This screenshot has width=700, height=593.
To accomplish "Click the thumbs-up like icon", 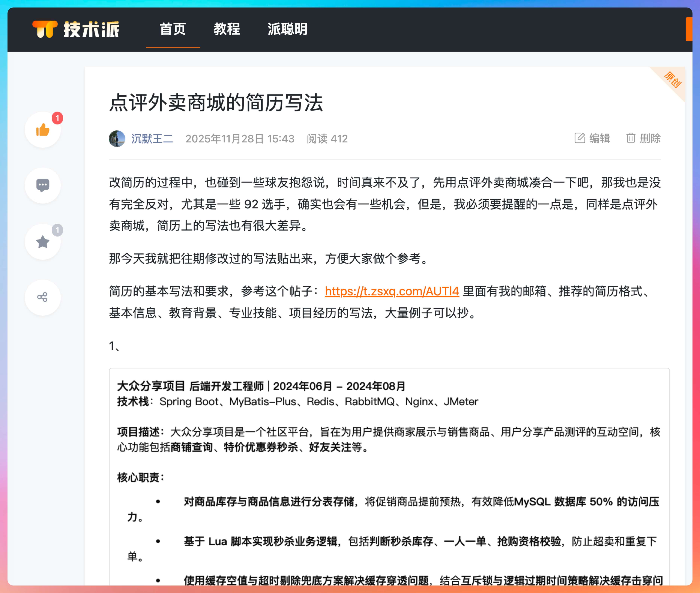I will click(x=43, y=130).
